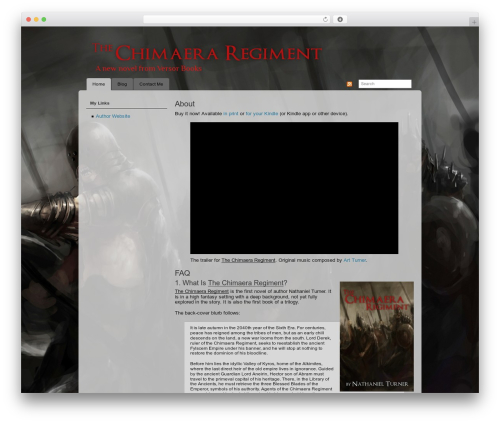Click the site Search field

(x=385, y=84)
